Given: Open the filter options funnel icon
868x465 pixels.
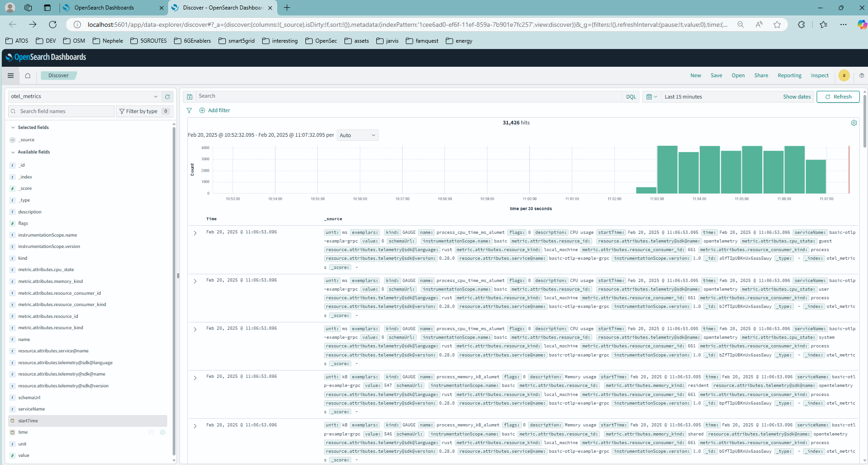Looking at the screenshot, I should click(190, 110).
